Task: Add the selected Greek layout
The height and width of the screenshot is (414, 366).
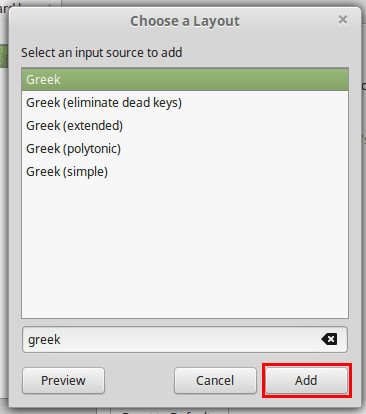Action: pyautogui.click(x=306, y=380)
